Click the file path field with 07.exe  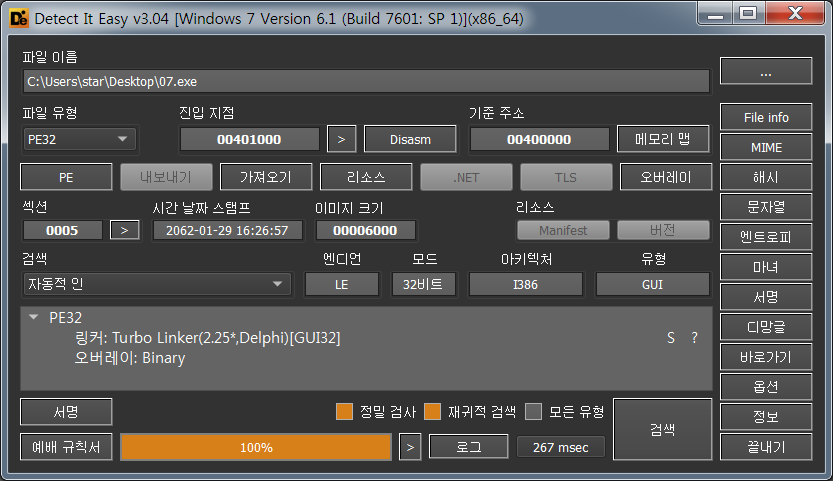point(366,81)
